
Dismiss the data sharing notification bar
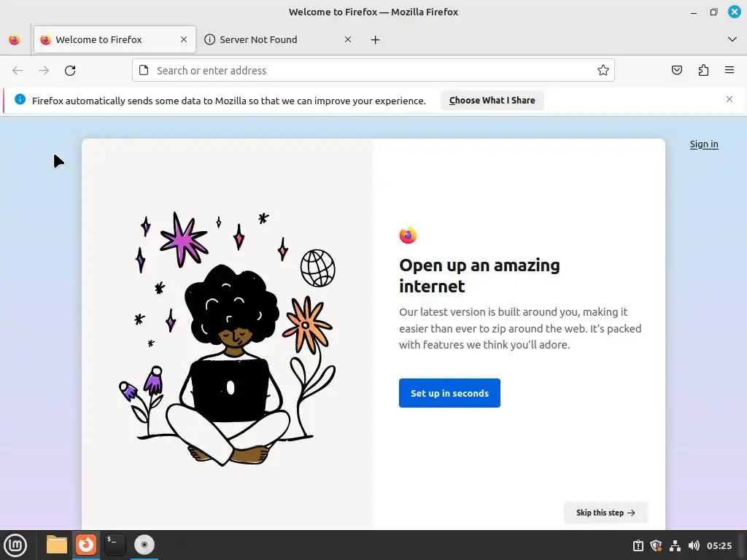[729, 99]
